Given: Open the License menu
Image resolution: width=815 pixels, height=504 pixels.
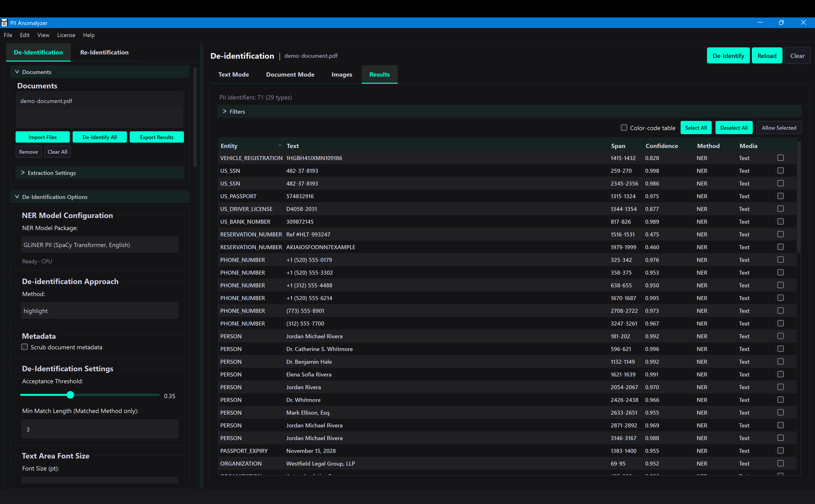Looking at the screenshot, I should [66, 35].
